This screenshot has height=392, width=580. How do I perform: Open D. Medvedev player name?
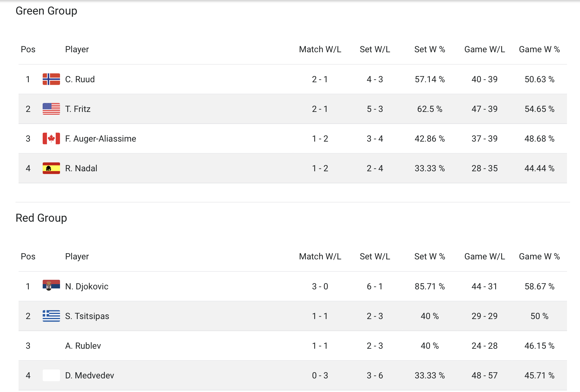click(x=89, y=376)
